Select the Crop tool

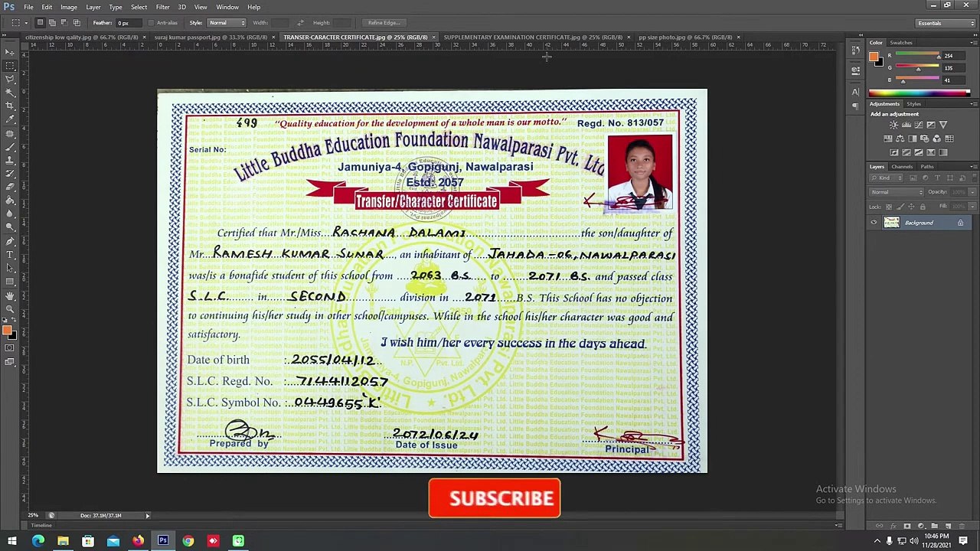coord(10,106)
